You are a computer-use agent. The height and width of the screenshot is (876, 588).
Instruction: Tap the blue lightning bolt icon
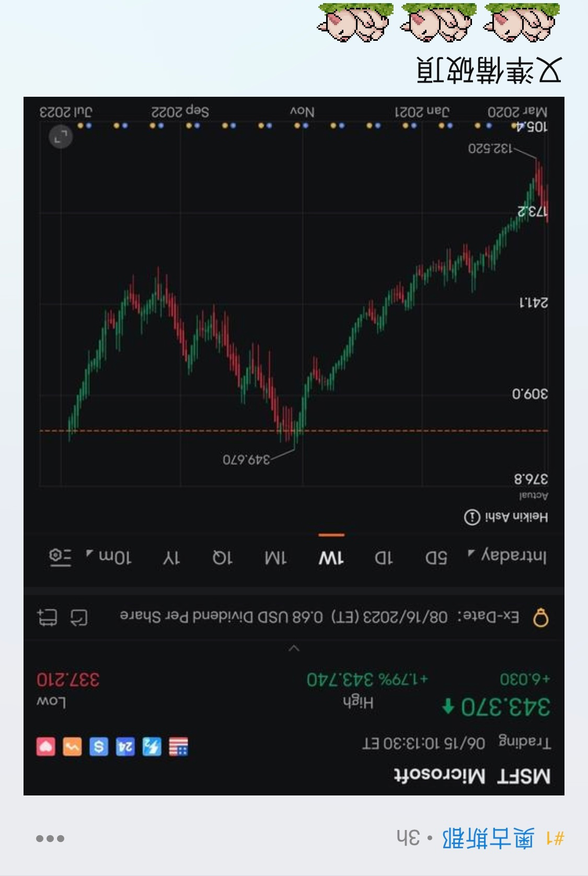click(x=152, y=747)
